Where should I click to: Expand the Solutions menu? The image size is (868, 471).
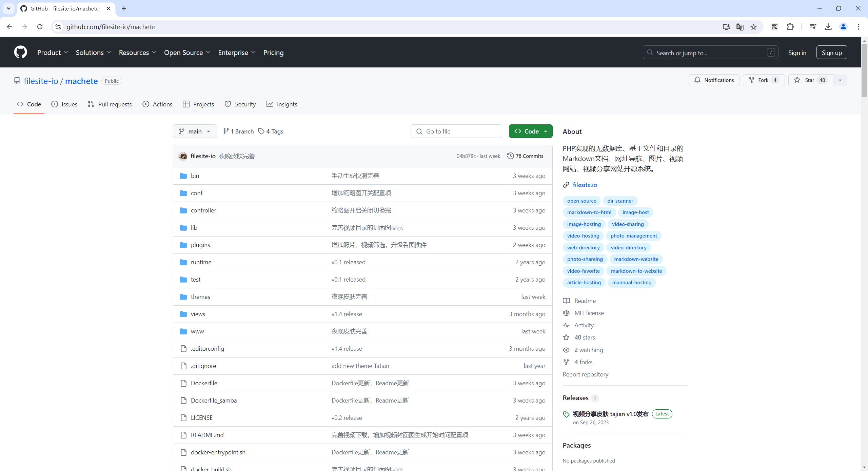(93, 53)
